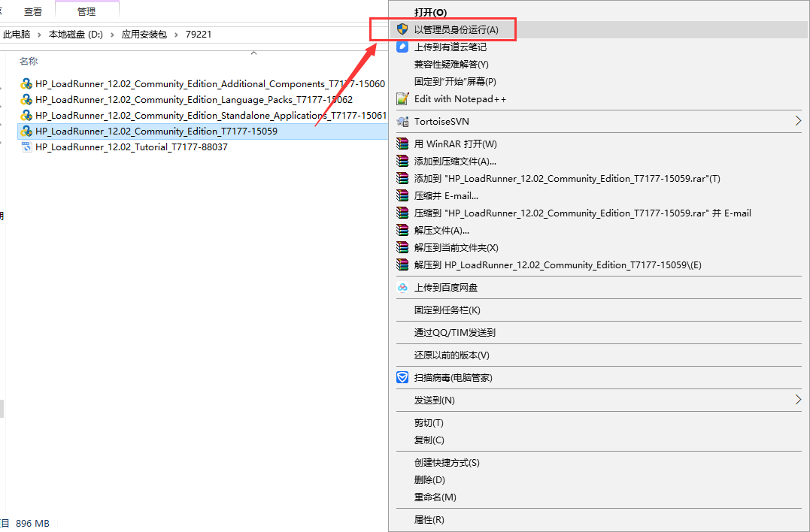Expand breadcrumb chevron after 此电脑
The width and height of the screenshot is (810, 532).
coord(39,35)
